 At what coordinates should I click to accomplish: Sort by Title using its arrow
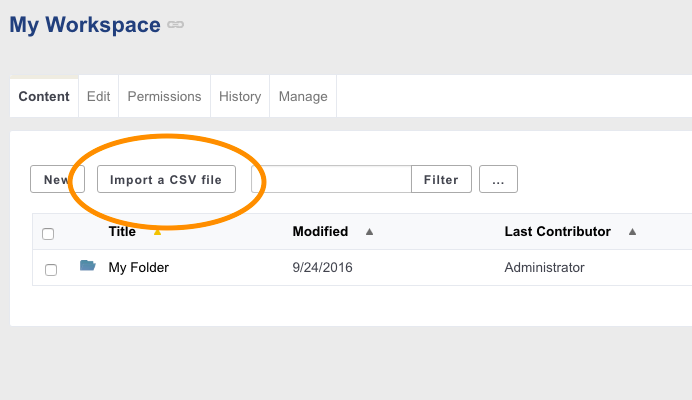point(157,232)
